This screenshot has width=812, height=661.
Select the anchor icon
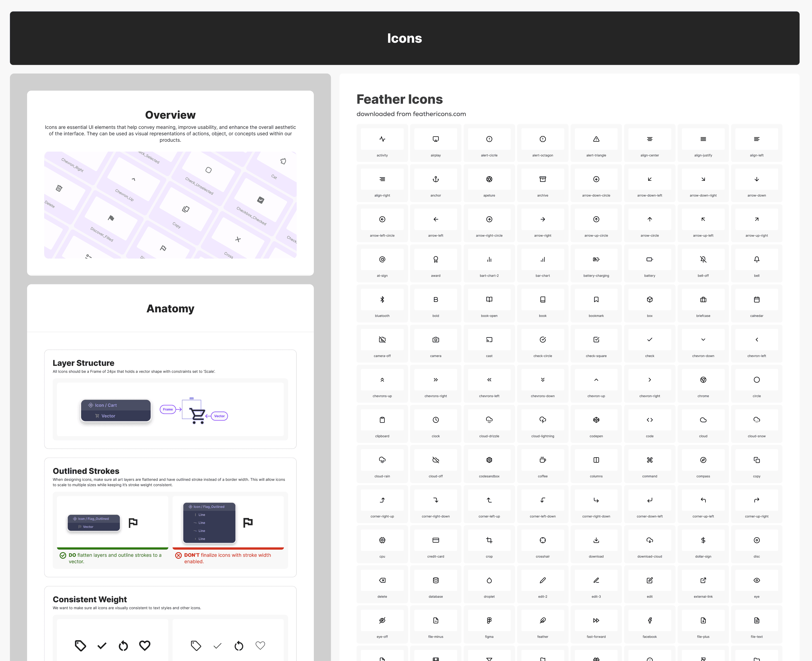(435, 179)
